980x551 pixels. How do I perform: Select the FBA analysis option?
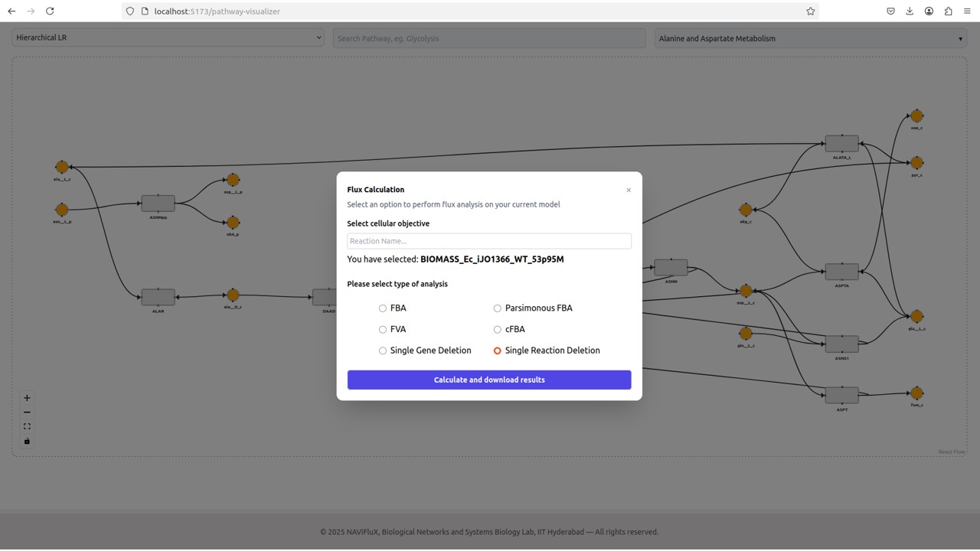point(383,308)
